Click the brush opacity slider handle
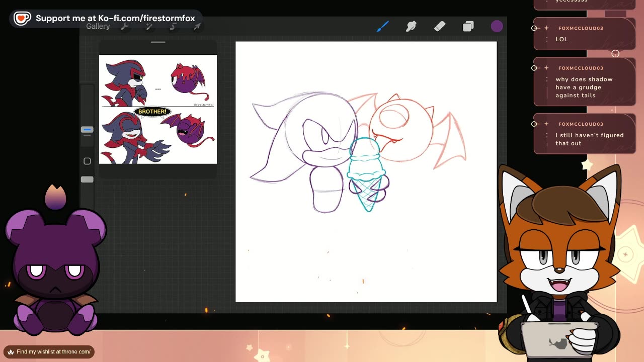This screenshot has height=362, width=644. click(87, 179)
